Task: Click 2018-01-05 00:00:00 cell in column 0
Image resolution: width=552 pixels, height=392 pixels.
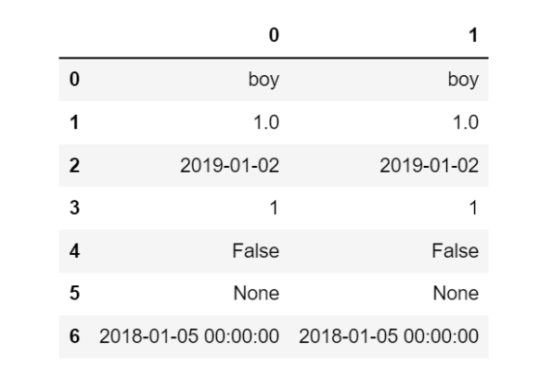Action: coord(189,336)
